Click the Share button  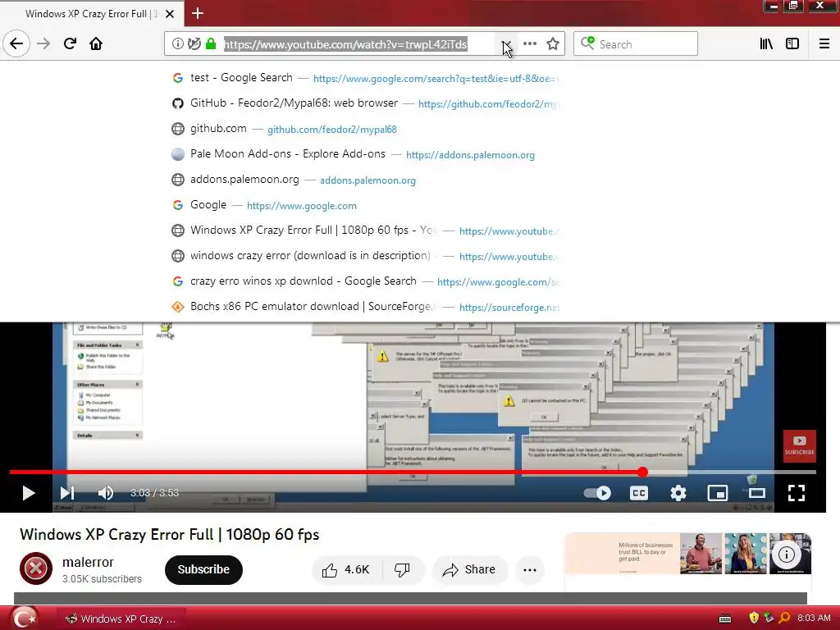tap(468, 569)
